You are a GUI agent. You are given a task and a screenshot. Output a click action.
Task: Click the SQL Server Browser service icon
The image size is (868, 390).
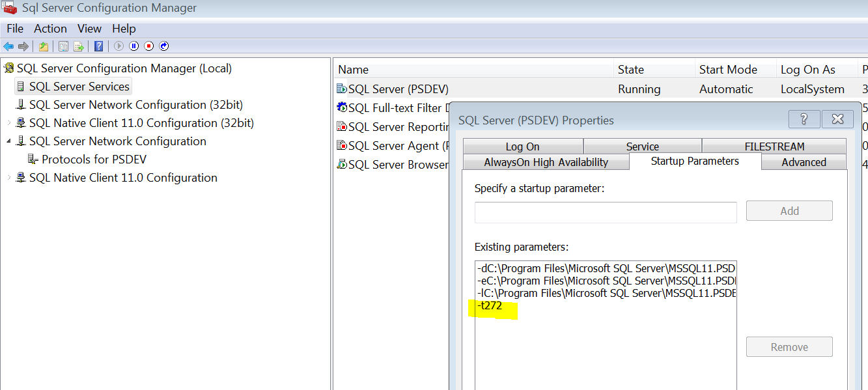click(x=342, y=164)
